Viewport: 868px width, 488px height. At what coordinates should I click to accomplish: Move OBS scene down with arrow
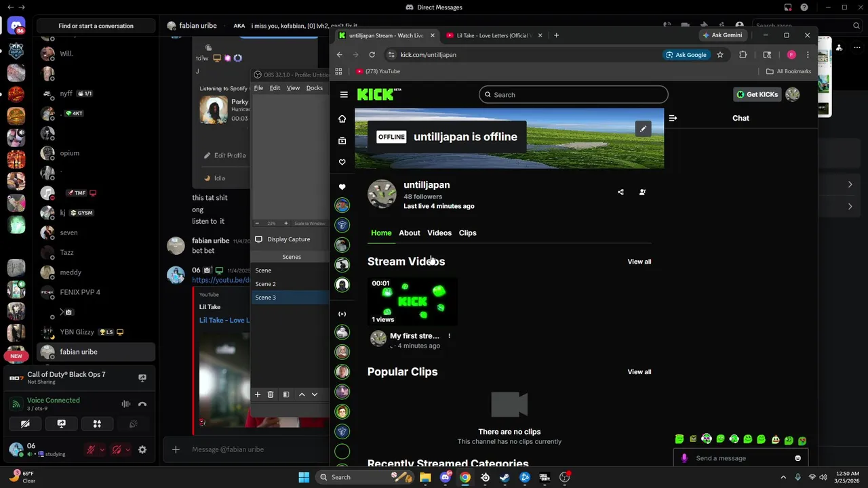(314, 394)
